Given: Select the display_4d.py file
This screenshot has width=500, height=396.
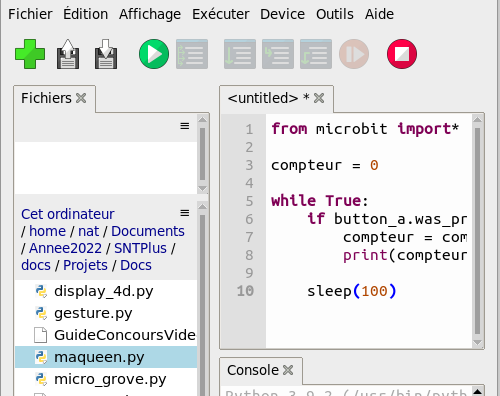Looking at the screenshot, I should 106,291.
